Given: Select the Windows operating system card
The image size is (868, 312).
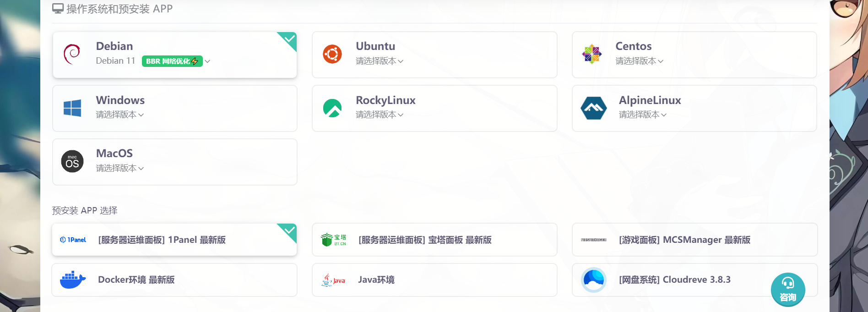Looking at the screenshot, I should tap(175, 108).
